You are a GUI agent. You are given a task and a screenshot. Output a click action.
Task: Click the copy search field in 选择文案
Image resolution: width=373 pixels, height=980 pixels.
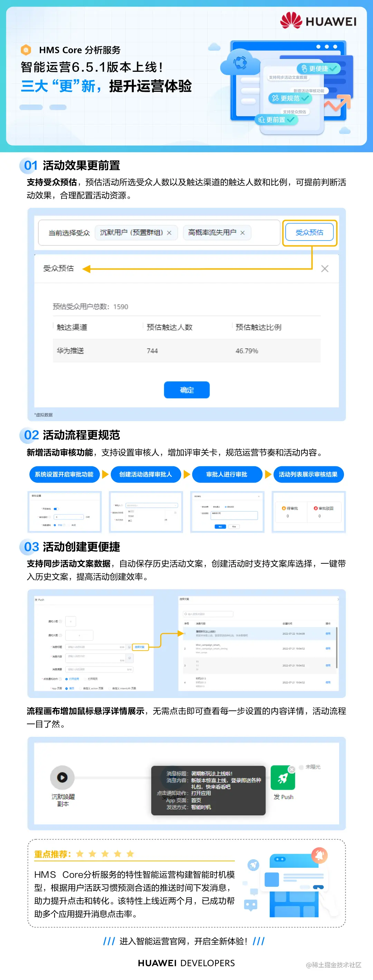[208, 614]
